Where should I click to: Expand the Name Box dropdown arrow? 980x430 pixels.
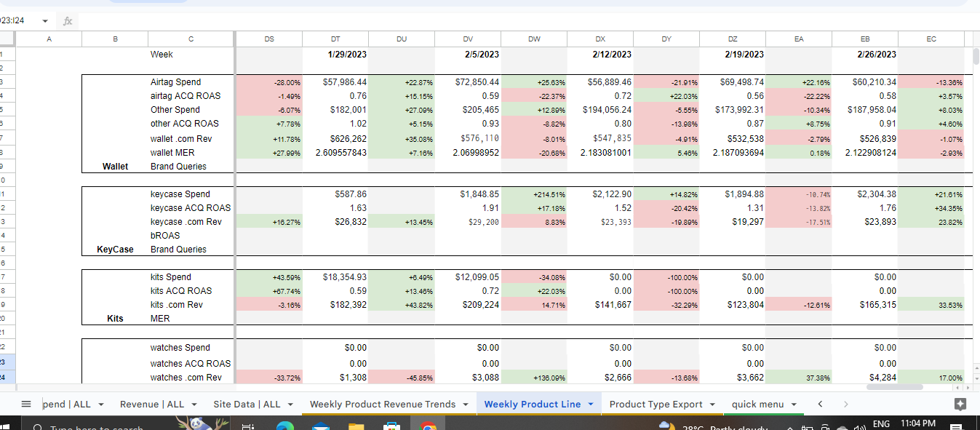point(45,21)
